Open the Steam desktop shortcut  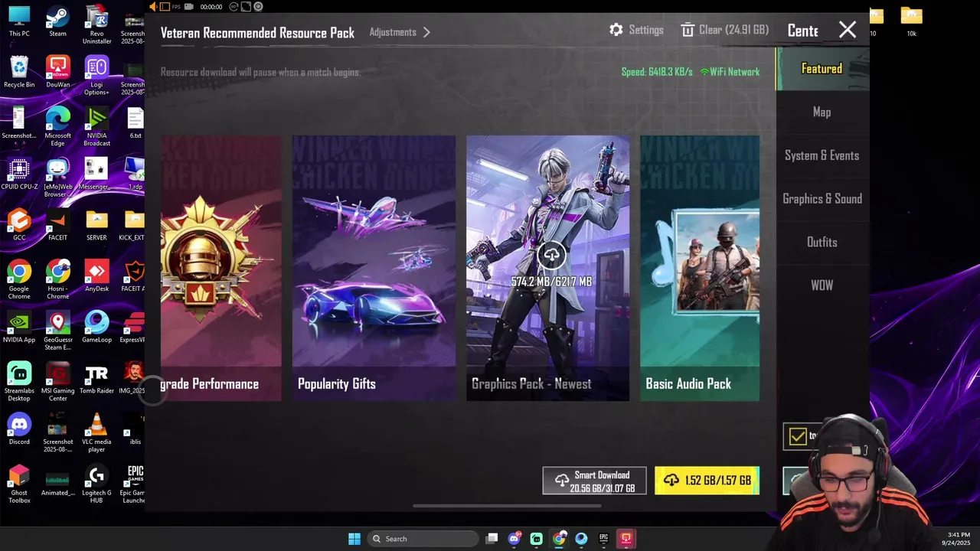point(57,22)
